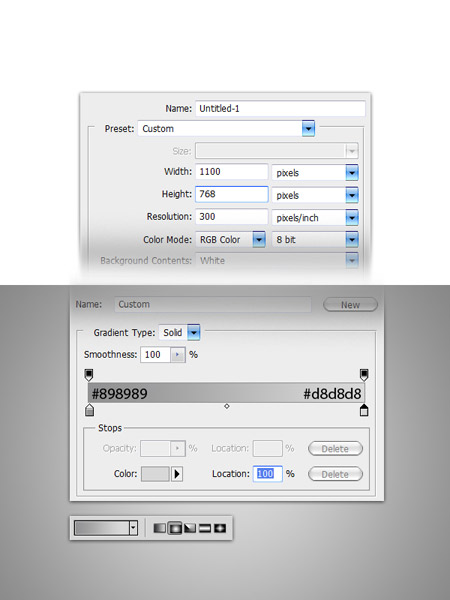
Task: Open the Color Mode RGB Color dropdown
Action: point(259,240)
